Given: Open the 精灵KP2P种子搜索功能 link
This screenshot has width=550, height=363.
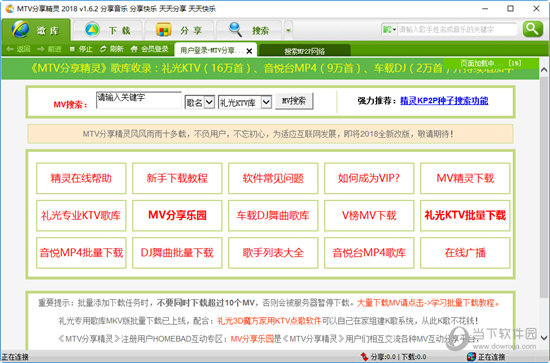Looking at the screenshot, I should (x=444, y=101).
